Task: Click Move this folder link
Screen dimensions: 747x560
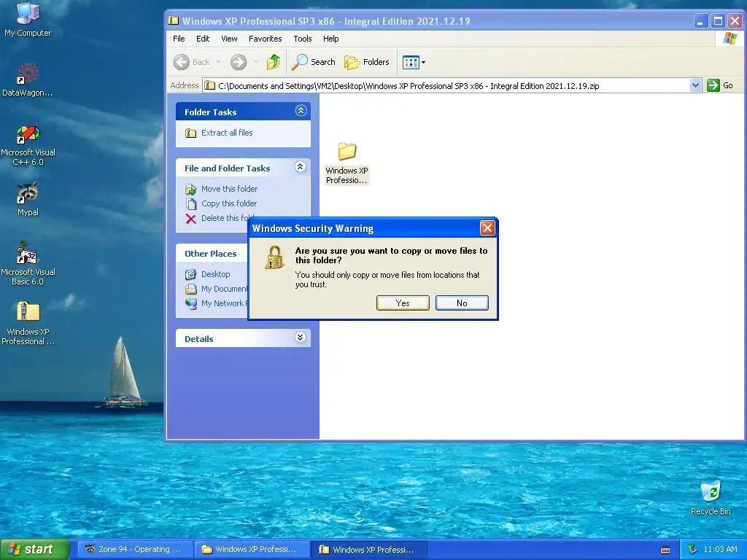Action: (x=229, y=189)
